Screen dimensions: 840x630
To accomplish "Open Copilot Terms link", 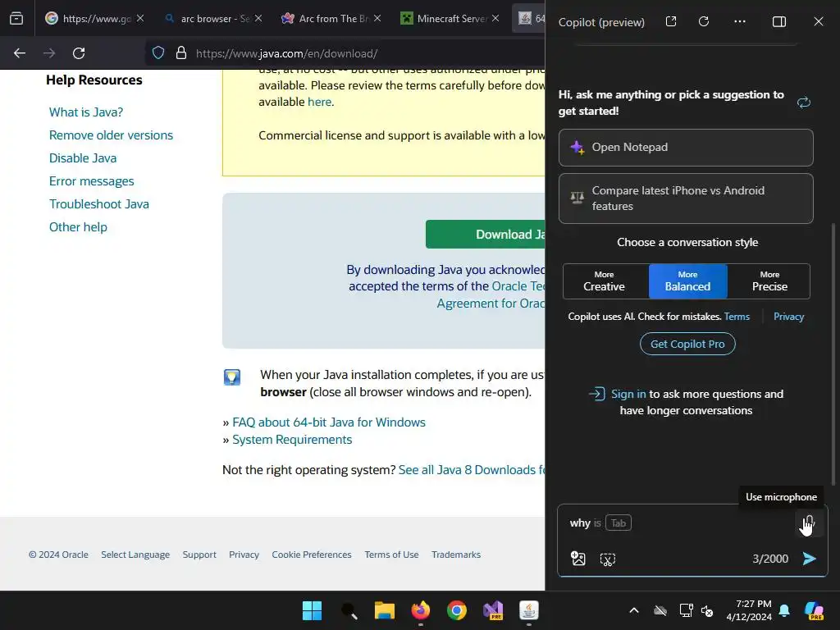I will [x=737, y=317].
